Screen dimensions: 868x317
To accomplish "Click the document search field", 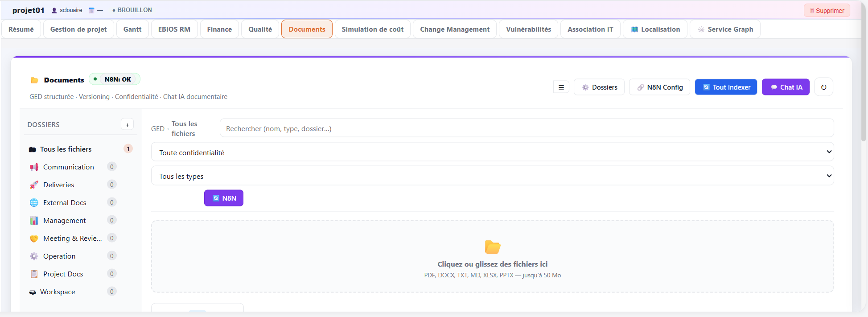I will 526,128.
